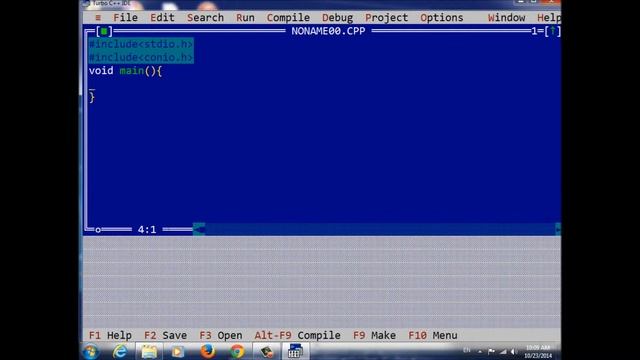Click F3 Open in status bar

tap(220, 335)
